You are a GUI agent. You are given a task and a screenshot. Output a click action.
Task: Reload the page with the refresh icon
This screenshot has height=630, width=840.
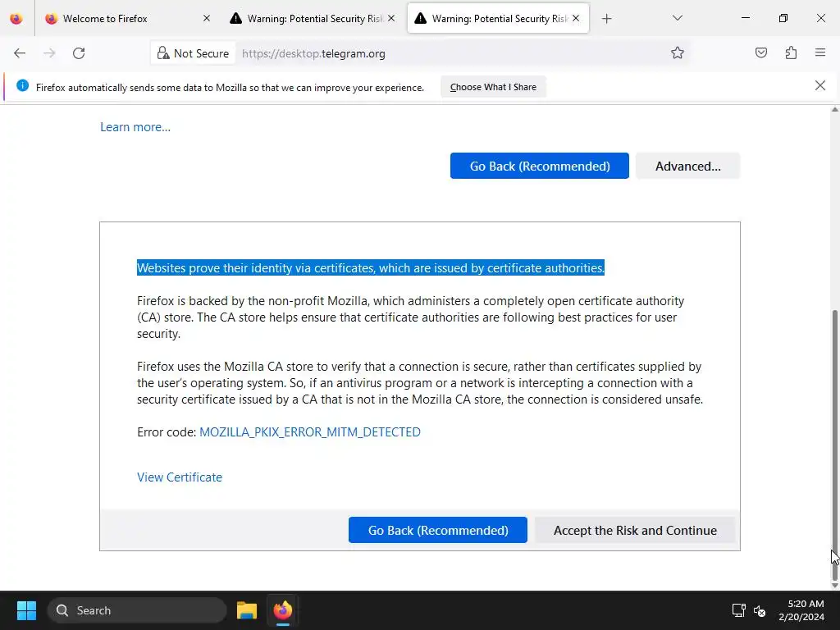pyautogui.click(x=79, y=53)
